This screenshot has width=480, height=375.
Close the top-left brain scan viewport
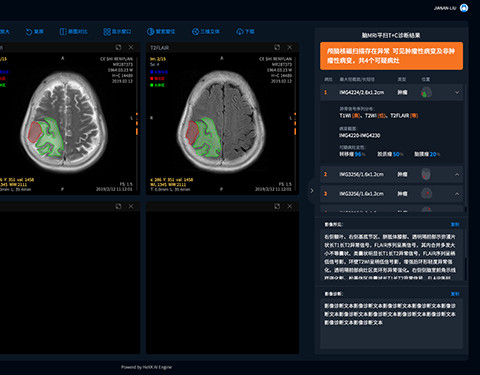coord(131,47)
